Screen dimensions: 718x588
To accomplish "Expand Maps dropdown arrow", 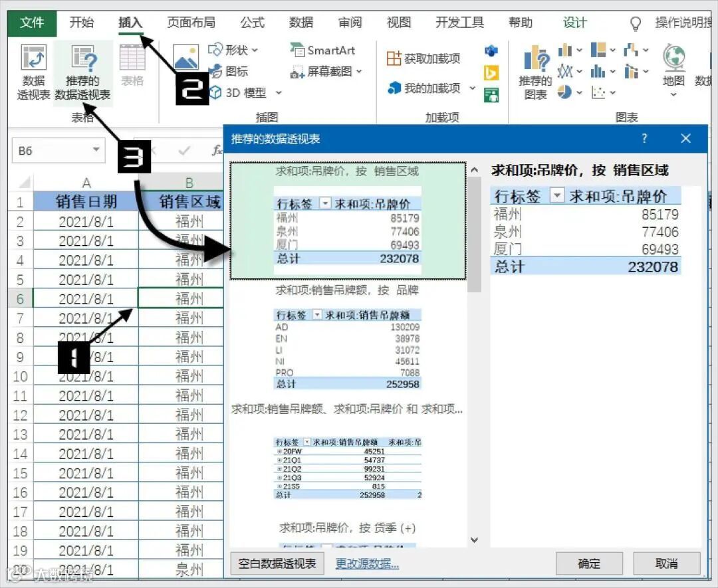I will [673, 95].
